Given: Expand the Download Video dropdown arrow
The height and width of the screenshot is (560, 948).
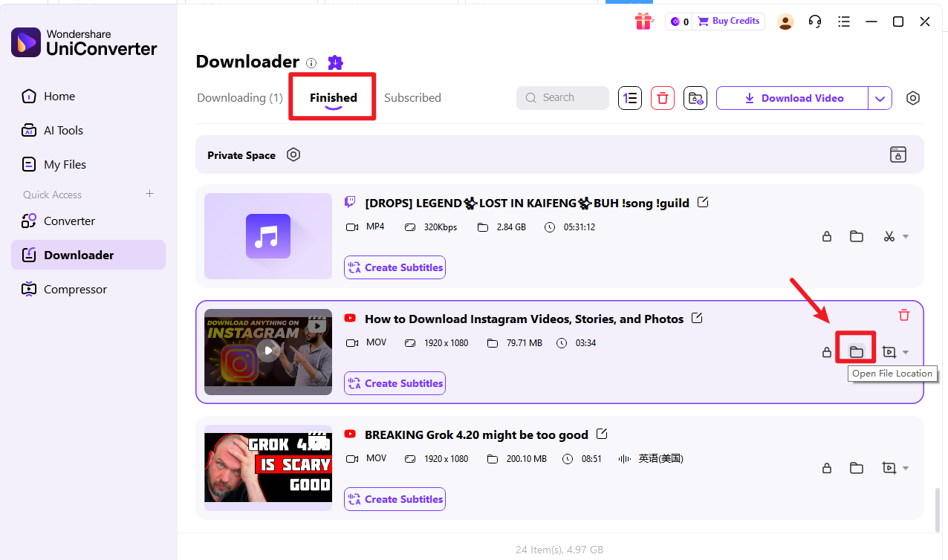Looking at the screenshot, I should coord(880,98).
